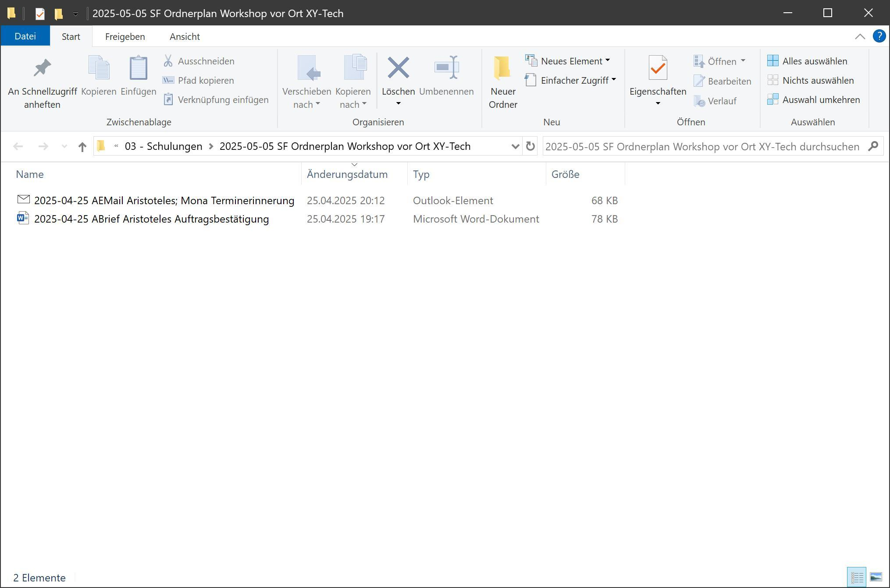This screenshot has height=588, width=890.
Task: Switch to large icons view in status bar
Action: pos(876,577)
